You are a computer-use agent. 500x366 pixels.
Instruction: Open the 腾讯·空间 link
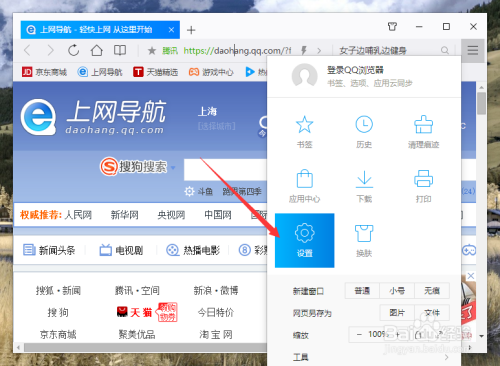coord(137,291)
